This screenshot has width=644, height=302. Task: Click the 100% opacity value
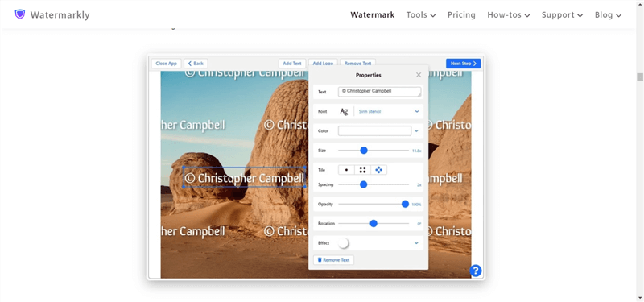416,205
